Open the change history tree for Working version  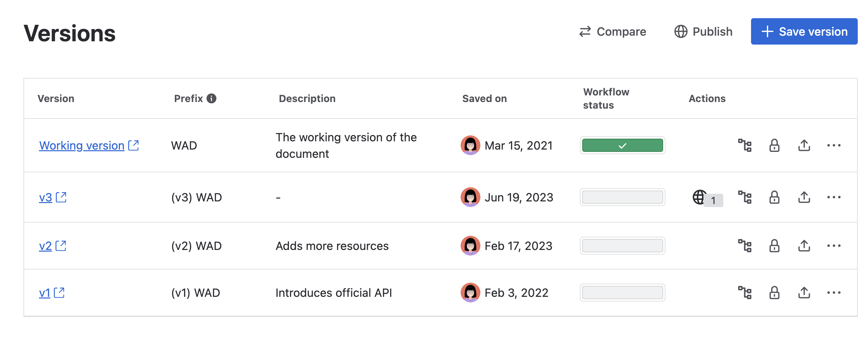(x=745, y=145)
